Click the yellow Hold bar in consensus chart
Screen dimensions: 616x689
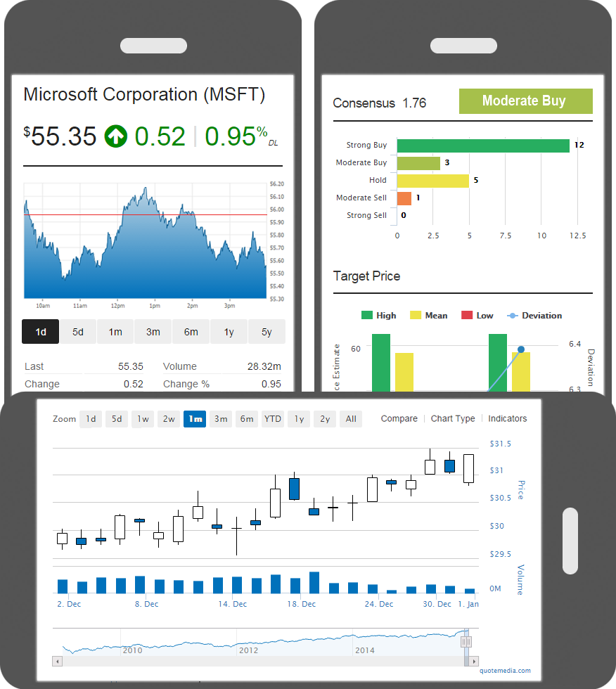pyautogui.click(x=432, y=181)
